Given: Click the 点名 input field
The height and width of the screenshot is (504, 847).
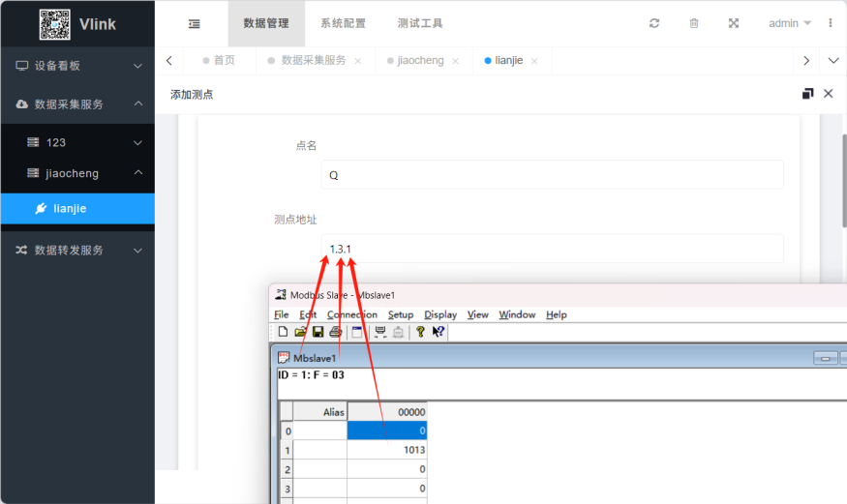Looking at the screenshot, I should 552,175.
